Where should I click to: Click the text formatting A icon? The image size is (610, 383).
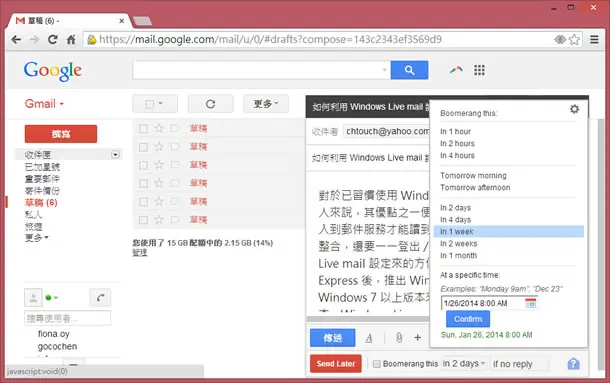(x=369, y=338)
